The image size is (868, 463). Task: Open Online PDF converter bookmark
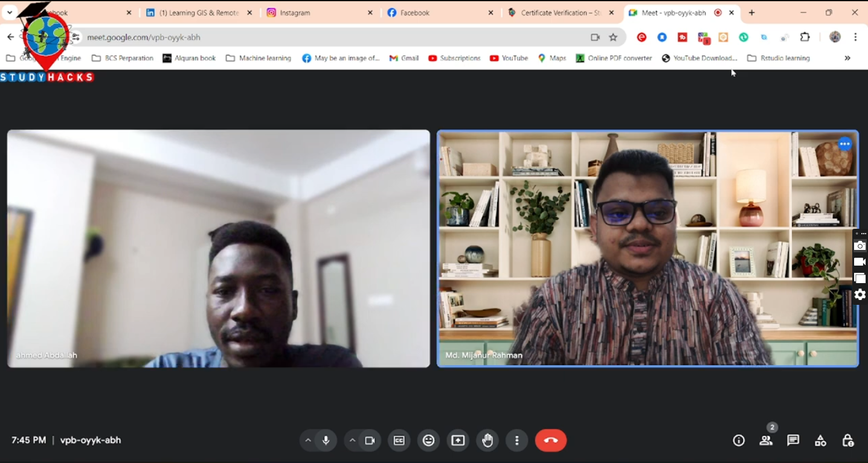click(614, 59)
